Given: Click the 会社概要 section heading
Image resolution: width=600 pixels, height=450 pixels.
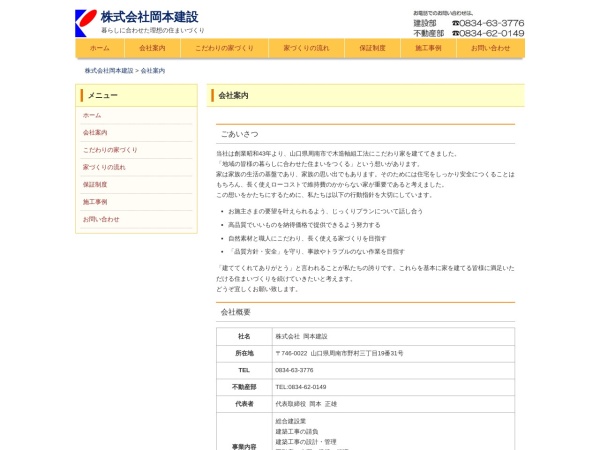Looking at the screenshot, I should (x=236, y=312).
